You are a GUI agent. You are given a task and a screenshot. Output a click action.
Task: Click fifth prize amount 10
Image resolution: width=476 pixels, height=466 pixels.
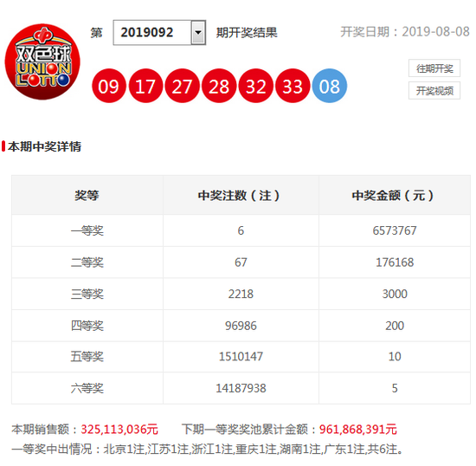[x=395, y=356]
